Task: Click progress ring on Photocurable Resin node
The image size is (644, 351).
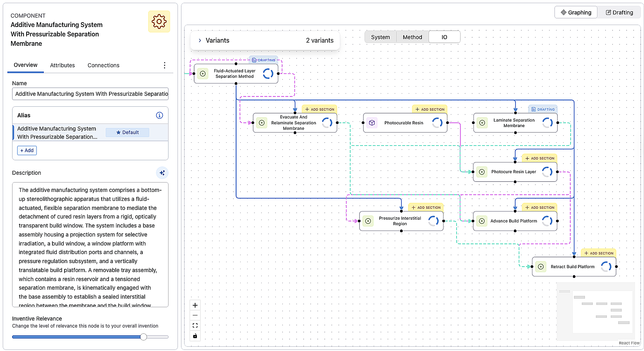Action: pos(437,123)
